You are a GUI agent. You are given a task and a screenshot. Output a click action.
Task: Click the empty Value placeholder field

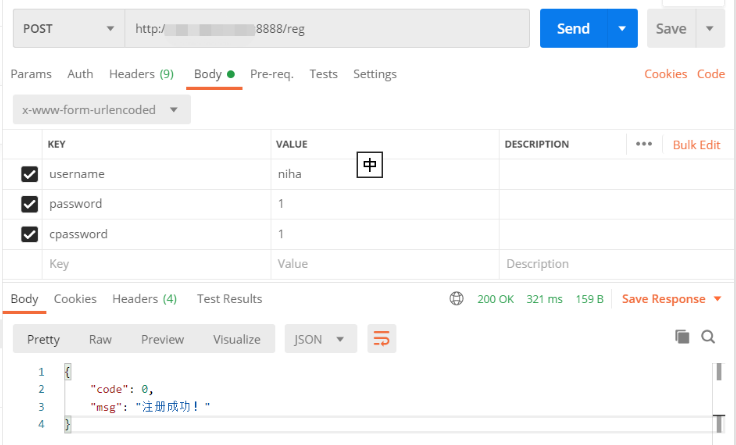click(x=385, y=264)
